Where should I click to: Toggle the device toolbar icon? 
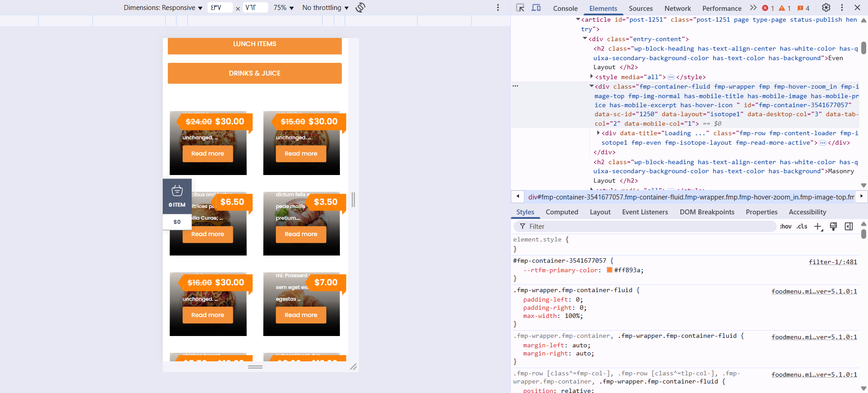[x=536, y=8]
